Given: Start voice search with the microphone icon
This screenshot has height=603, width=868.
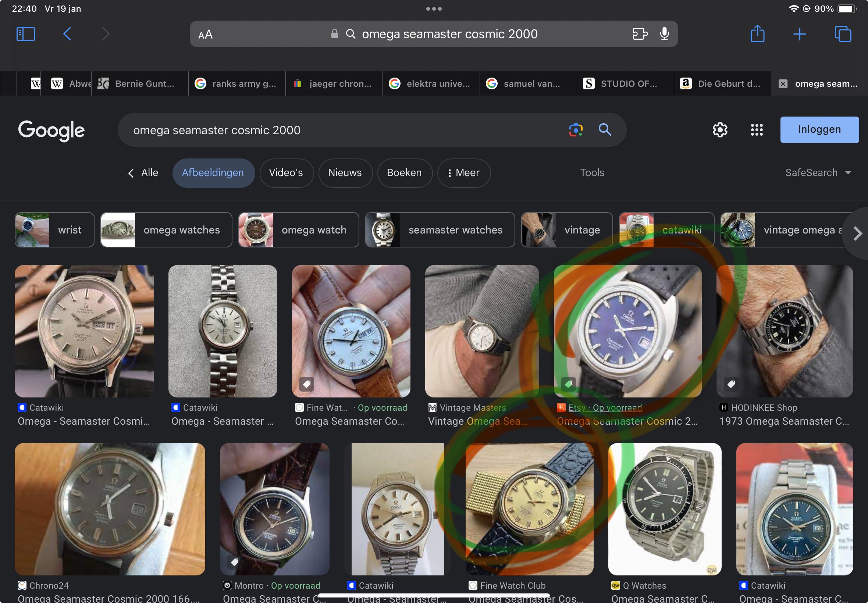Looking at the screenshot, I should [x=664, y=34].
